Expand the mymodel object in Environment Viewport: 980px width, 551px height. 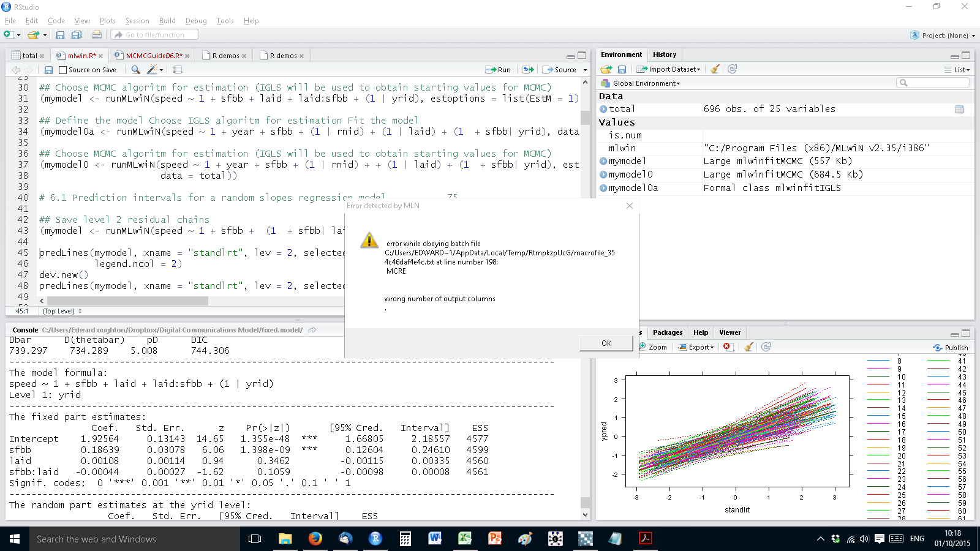(603, 161)
